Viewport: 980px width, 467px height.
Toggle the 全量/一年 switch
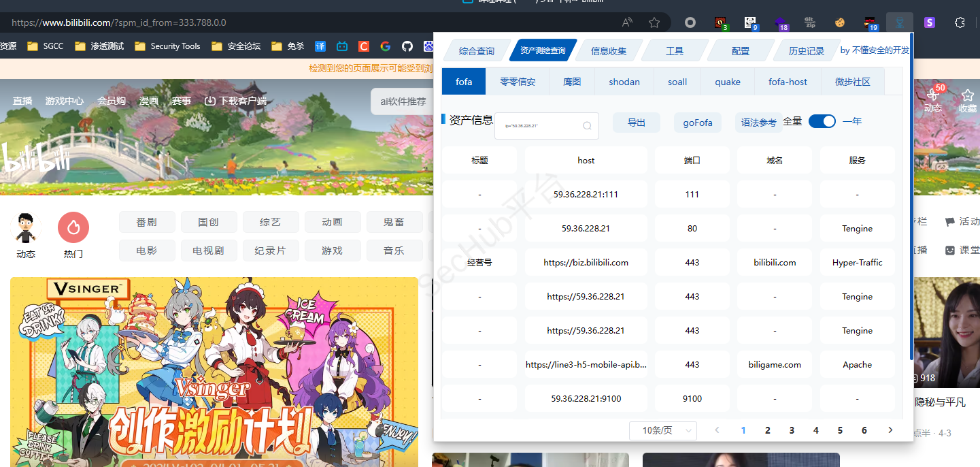(x=822, y=121)
